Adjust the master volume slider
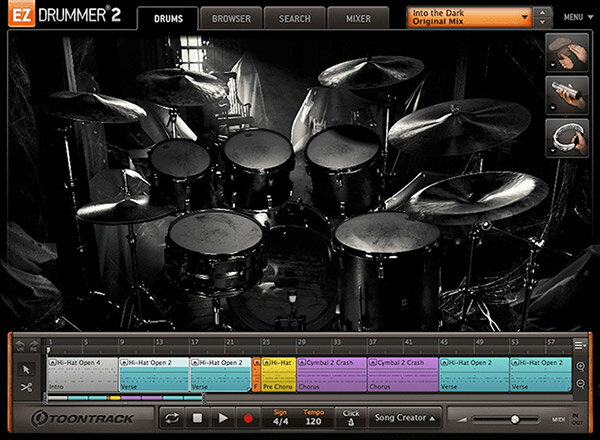The height and width of the screenshot is (440, 600). tap(514, 419)
